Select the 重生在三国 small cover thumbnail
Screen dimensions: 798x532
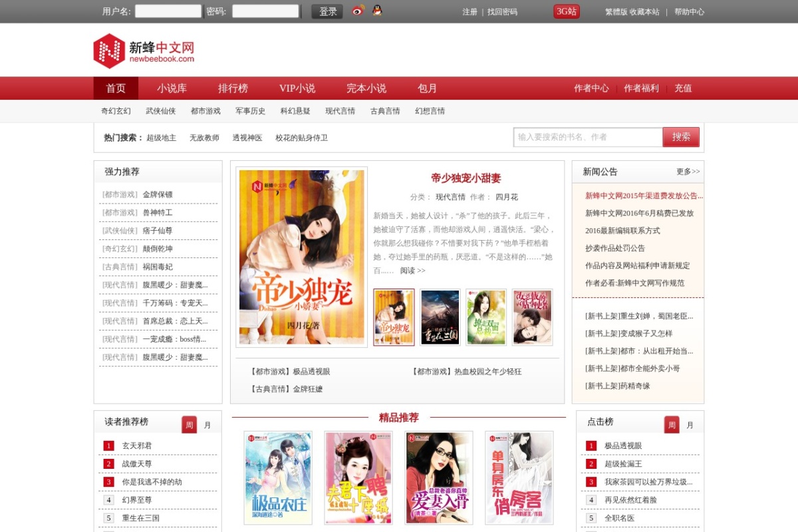(440, 317)
